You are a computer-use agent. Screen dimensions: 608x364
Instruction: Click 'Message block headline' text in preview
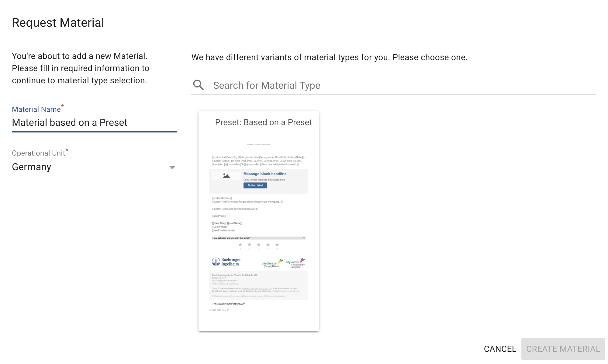(265, 174)
